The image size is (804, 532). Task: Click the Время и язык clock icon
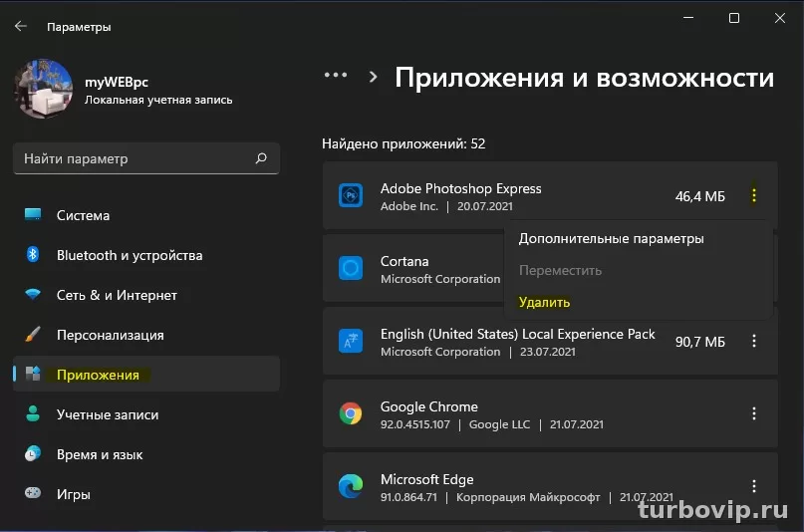click(33, 453)
